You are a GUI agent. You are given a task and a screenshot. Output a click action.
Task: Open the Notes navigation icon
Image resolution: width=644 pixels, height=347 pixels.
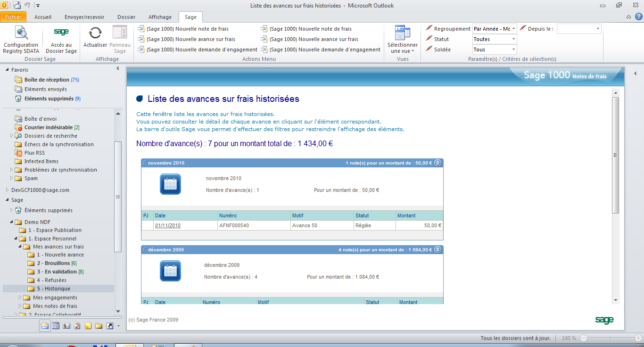(88, 325)
